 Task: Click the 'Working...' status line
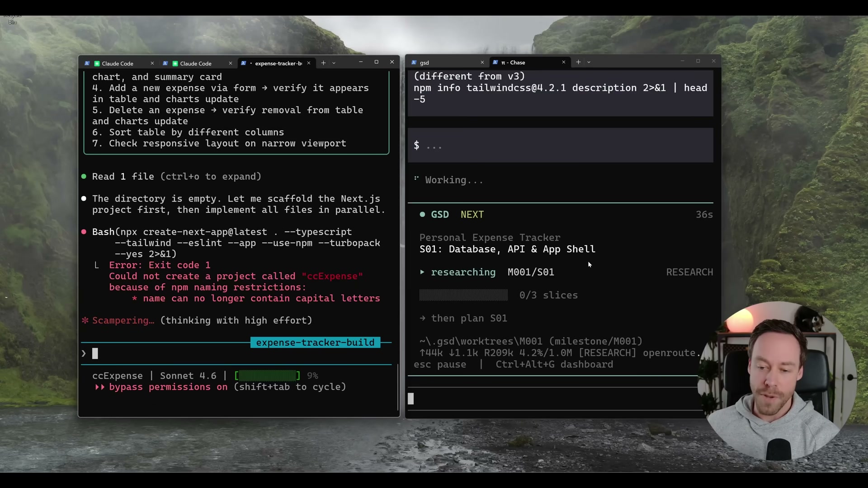[454, 180]
